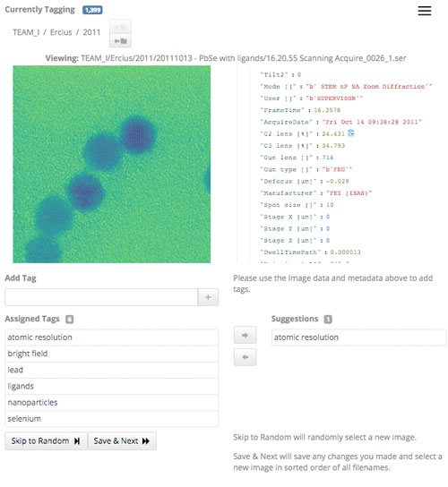The height and width of the screenshot is (487, 448).
Task: Click the 'C3 lens' value 34.793
Action: 333,146
